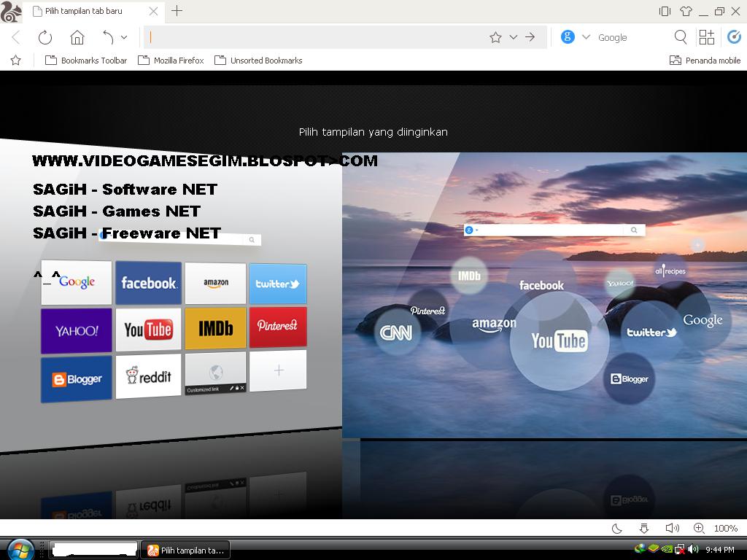Open the add-ons grid icon

pyautogui.click(x=706, y=37)
